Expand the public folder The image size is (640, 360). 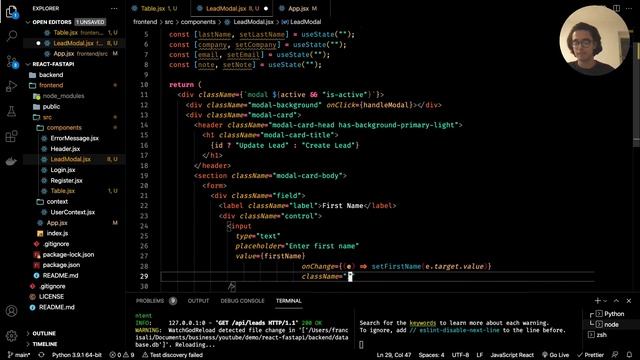[51, 107]
